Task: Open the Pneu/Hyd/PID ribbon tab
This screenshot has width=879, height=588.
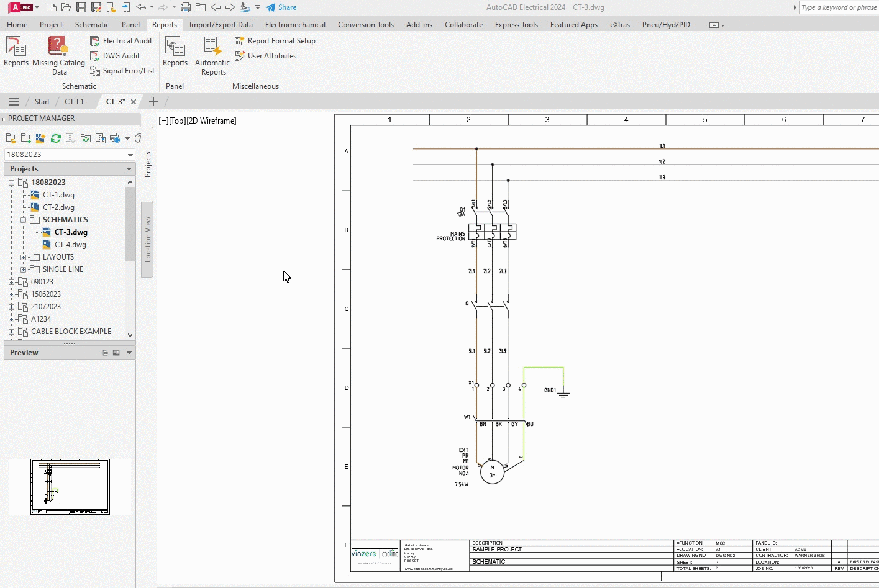Action: click(666, 25)
